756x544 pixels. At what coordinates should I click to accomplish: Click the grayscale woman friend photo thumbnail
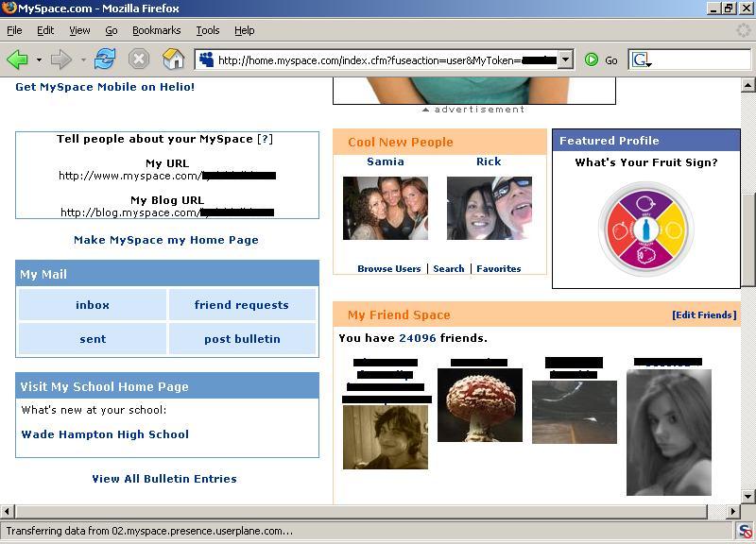669,433
